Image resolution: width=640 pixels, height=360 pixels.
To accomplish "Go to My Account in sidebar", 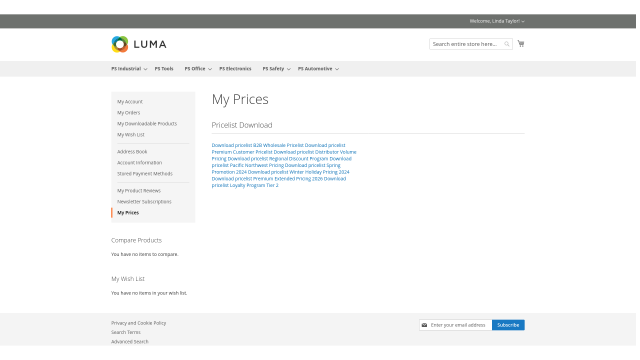I will [x=130, y=102].
